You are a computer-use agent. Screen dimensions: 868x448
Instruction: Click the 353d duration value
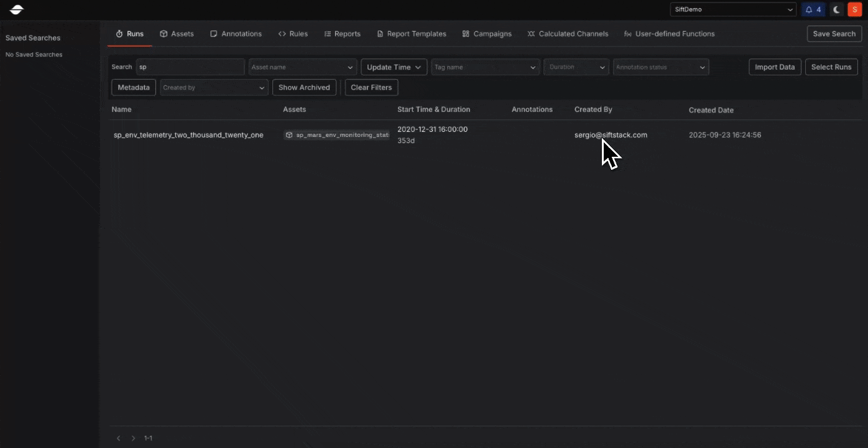click(x=406, y=141)
